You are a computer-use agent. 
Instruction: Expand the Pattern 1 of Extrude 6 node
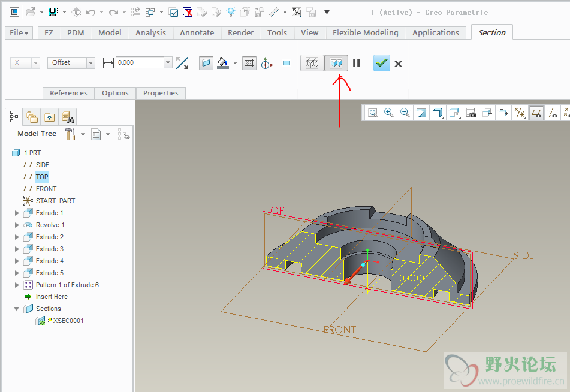pos(17,285)
